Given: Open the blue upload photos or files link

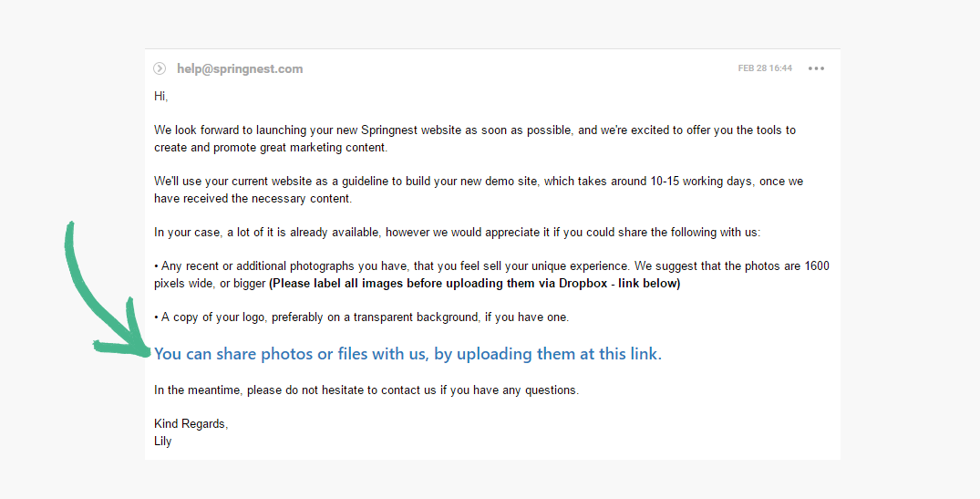Looking at the screenshot, I should pos(407,354).
